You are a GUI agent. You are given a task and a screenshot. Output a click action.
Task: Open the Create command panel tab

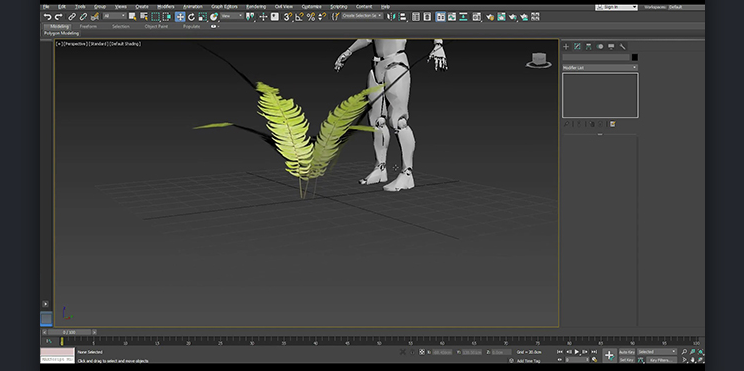(566, 46)
